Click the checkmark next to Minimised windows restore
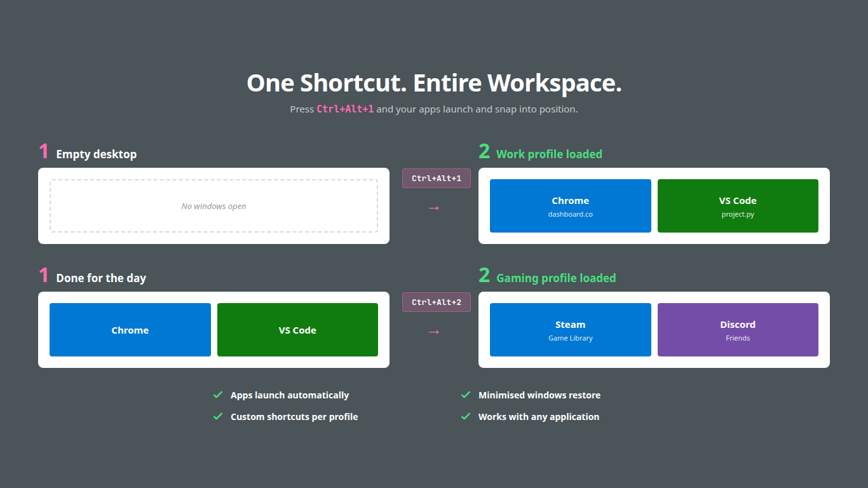Viewport: 868px width, 488px height. (x=465, y=395)
